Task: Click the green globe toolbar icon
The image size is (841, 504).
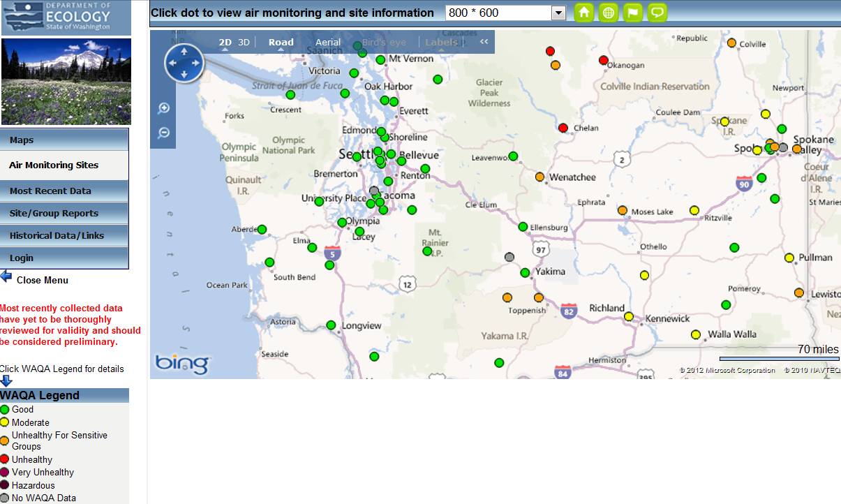Action: tap(609, 13)
